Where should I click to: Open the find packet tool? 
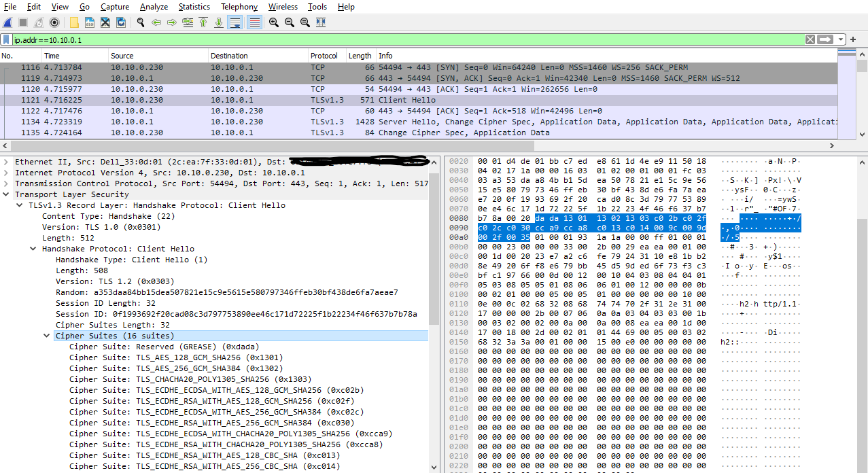coord(140,22)
